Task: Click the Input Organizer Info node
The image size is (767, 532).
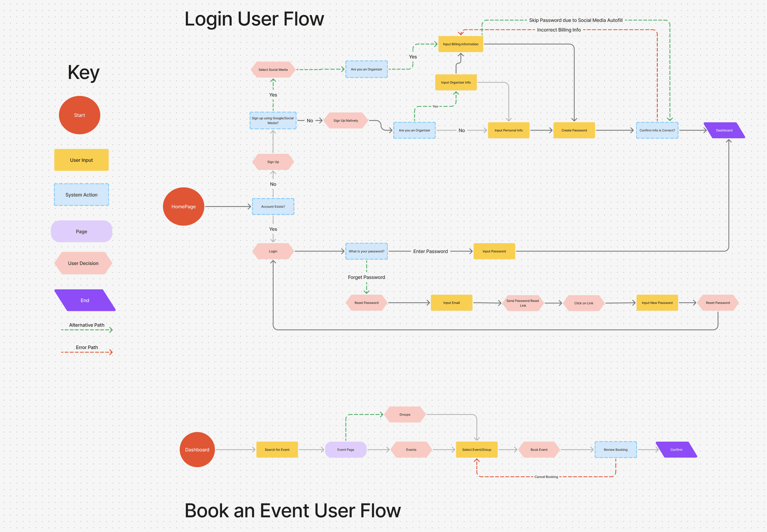Action: [x=456, y=82]
